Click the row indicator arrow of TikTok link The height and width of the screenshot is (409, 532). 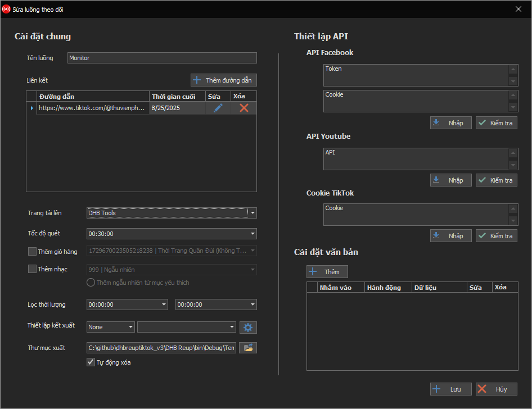point(31,108)
